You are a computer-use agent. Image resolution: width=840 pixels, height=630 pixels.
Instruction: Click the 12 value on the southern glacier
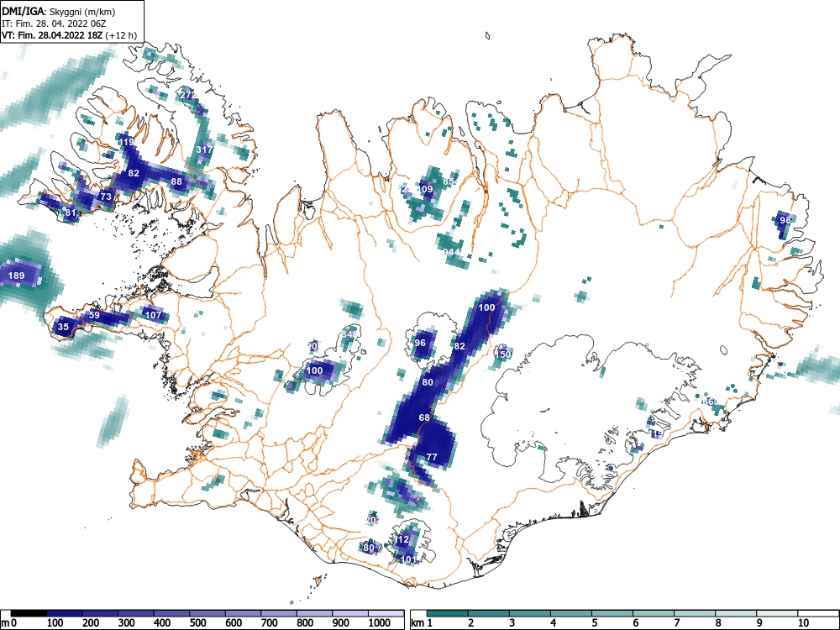(403, 539)
